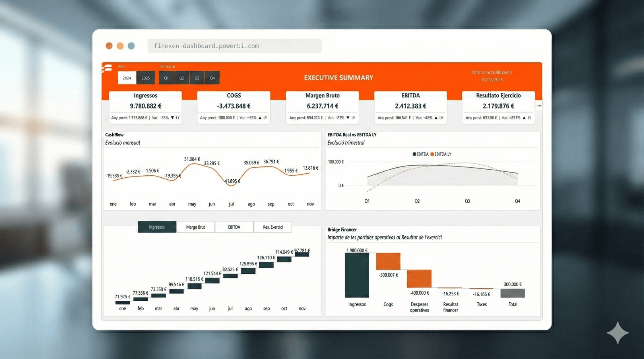The image size is (644, 359).
Task: Click the up arrow indicator in COGS card
Action: point(260,118)
